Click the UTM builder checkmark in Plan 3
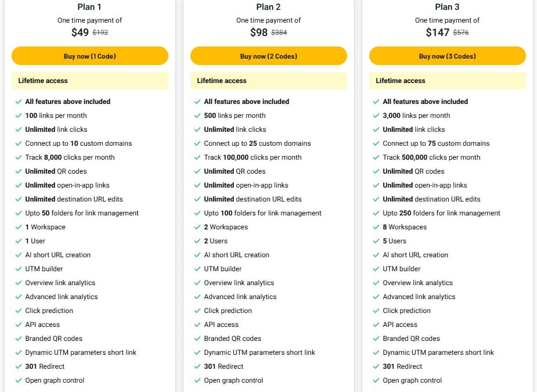This screenshot has height=392, width=537. (377, 269)
